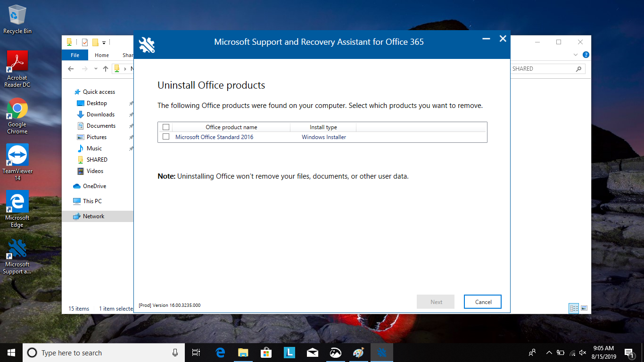
Task: Click the network folder icon in Explorer title bar
Action: [69, 42]
